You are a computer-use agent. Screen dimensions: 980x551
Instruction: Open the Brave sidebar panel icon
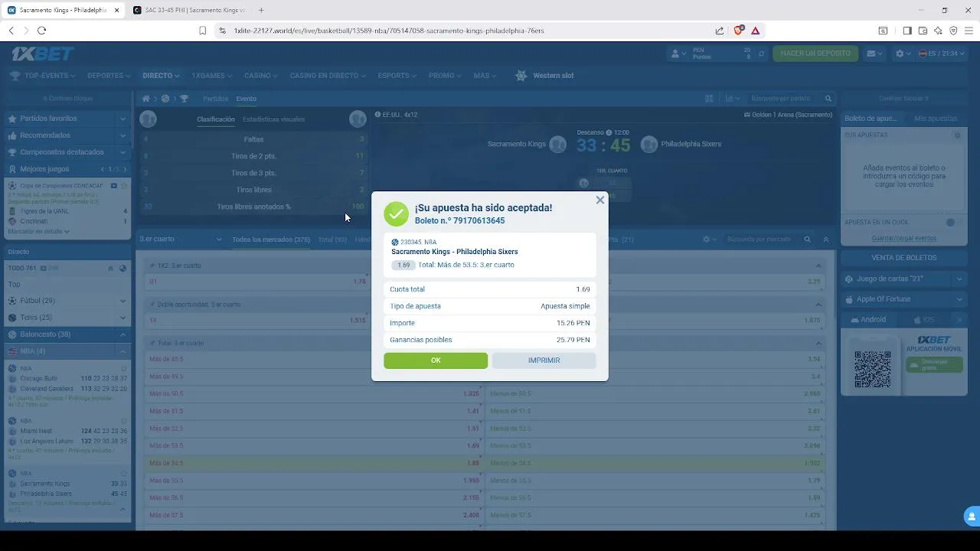tap(907, 31)
